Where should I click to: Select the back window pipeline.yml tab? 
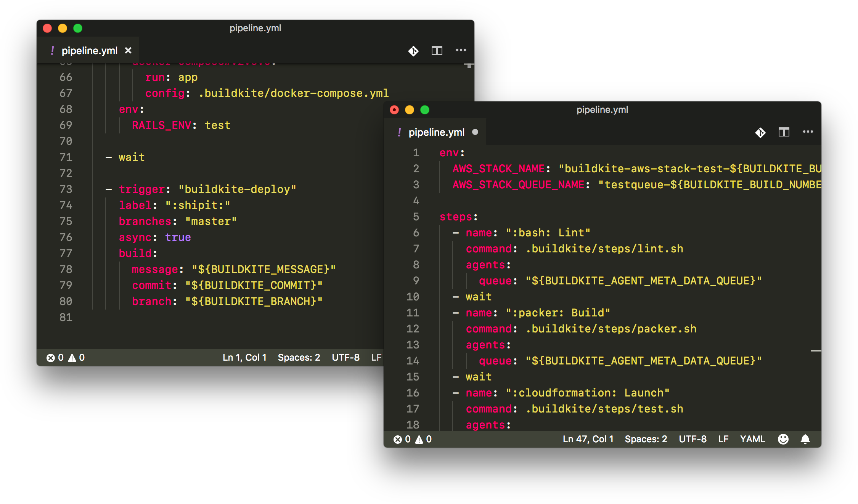89,51
